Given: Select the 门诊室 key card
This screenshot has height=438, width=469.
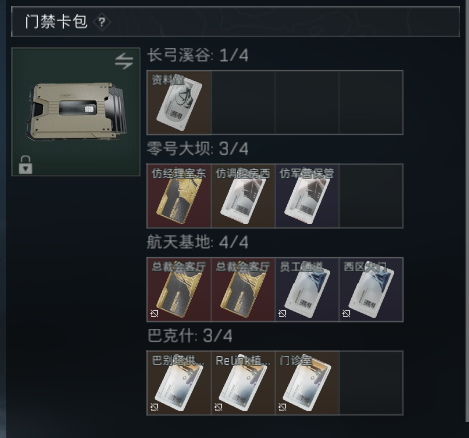Looking at the screenshot, I should click(307, 383).
